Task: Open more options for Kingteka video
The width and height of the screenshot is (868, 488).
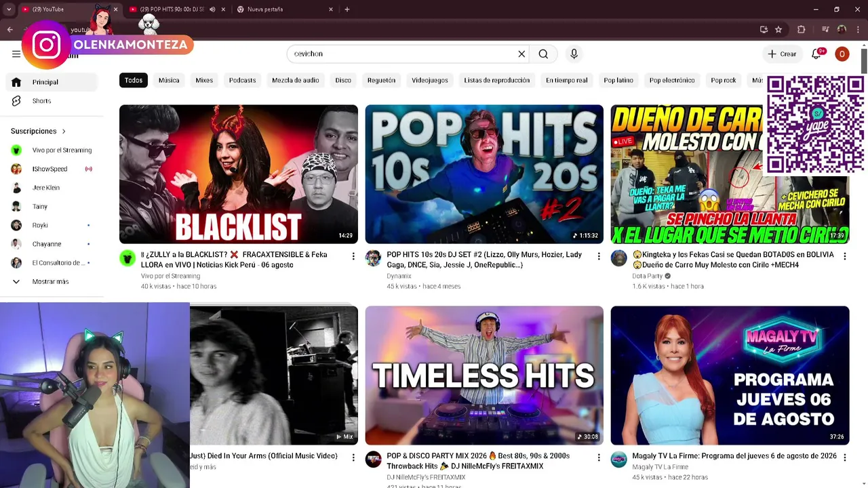Action: pos(844,256)
